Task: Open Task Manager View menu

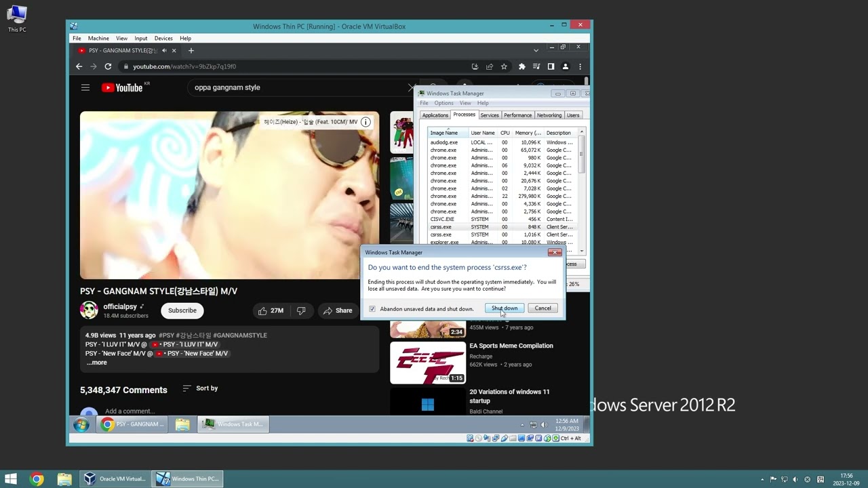Action: tap(465, 103)
